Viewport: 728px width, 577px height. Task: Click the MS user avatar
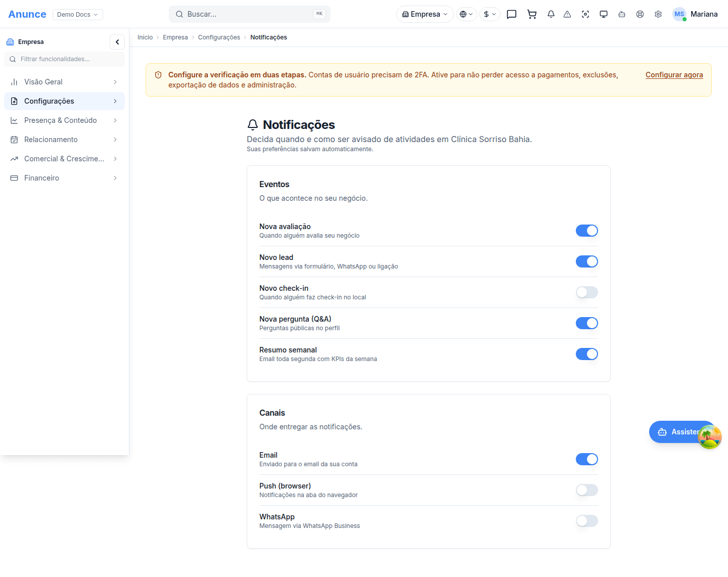(679, 14)
